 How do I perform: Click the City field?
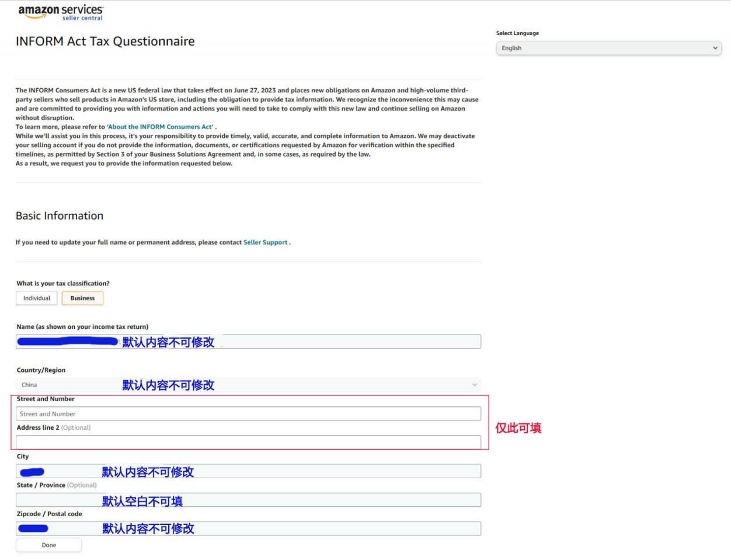(x=248, y=471)
